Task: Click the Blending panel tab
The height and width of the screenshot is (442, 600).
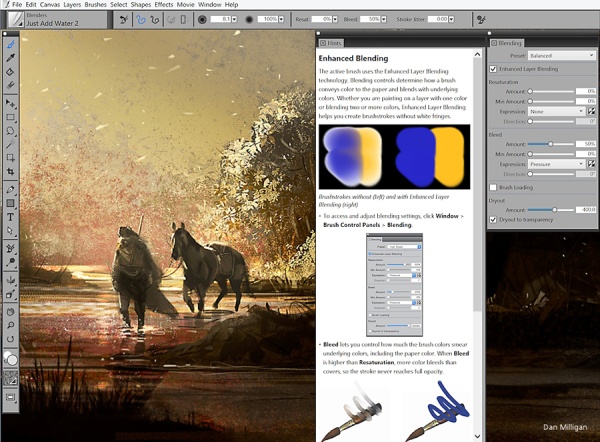Action: pos(507,43)
